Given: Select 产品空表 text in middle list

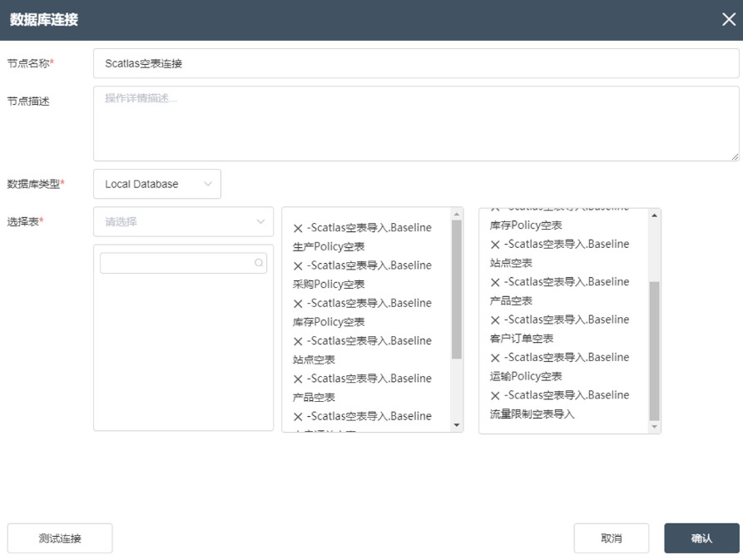Looking at the screenshot, I should (314, 398).
